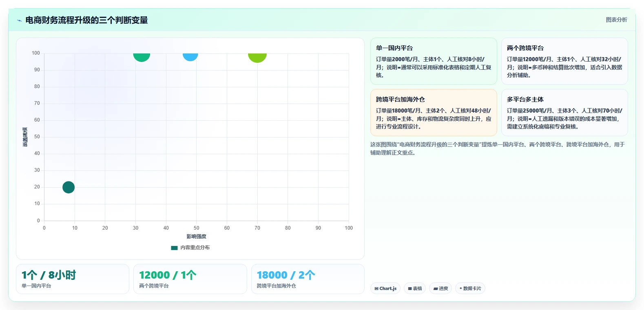The height and width of the screenshot is (310, 644).
Task: Click the icon in the 进度 tag
Action: pyautogui.click(x=435, y=288)
